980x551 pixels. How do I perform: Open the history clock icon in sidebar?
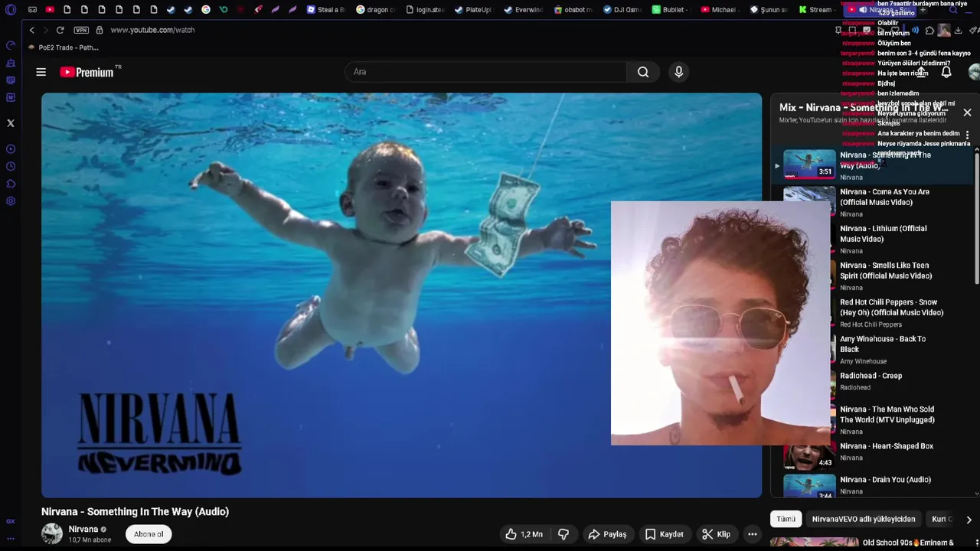(11, 166)
